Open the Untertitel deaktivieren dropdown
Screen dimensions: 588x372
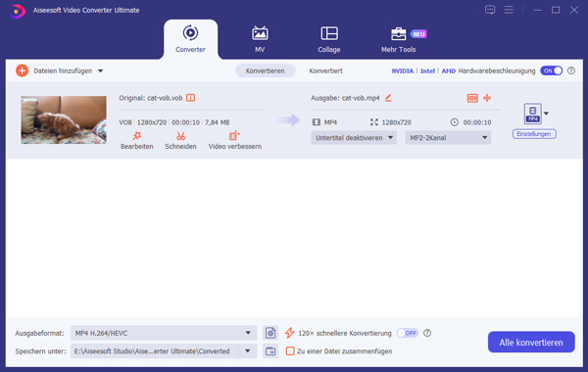click(x=354, y=138)
